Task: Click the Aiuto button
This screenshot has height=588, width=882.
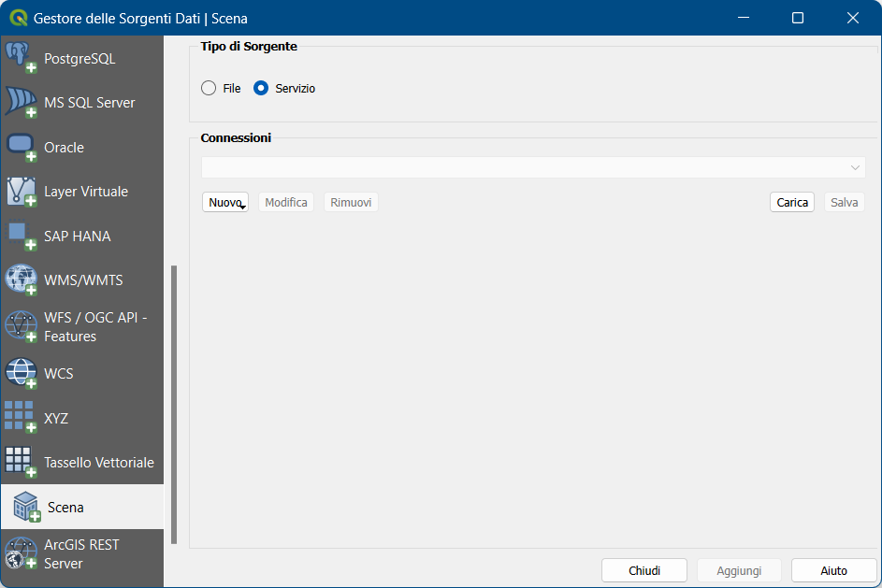Action: coord(833,570)
